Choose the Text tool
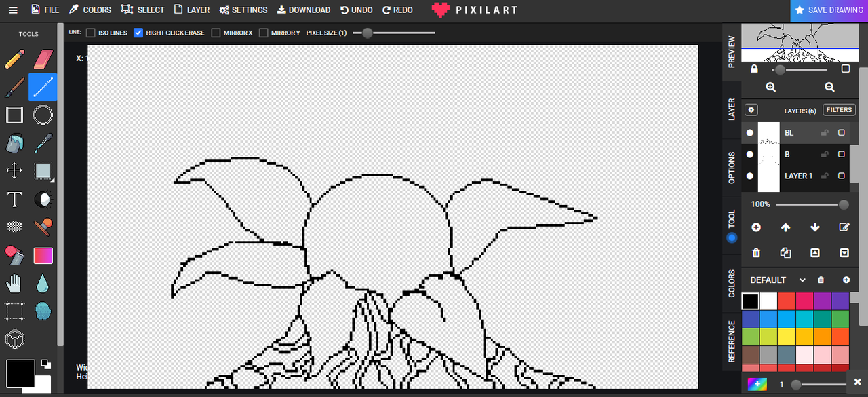 14,199
